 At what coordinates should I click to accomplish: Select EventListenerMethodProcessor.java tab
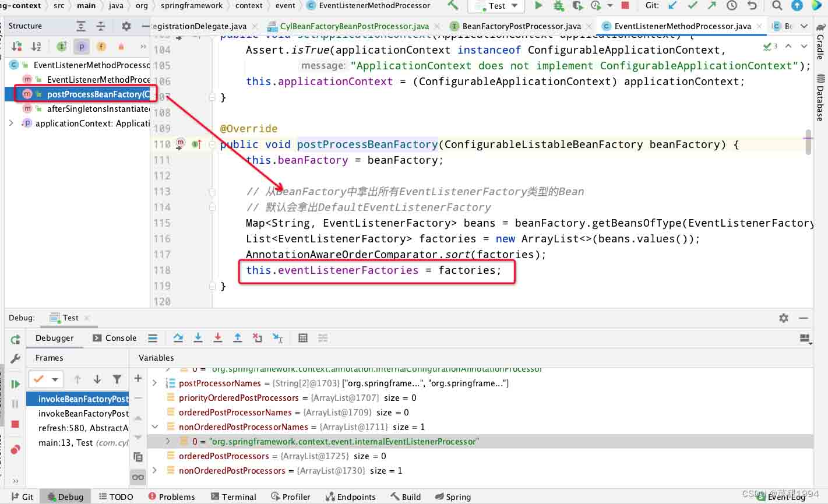tap(682, 26)
